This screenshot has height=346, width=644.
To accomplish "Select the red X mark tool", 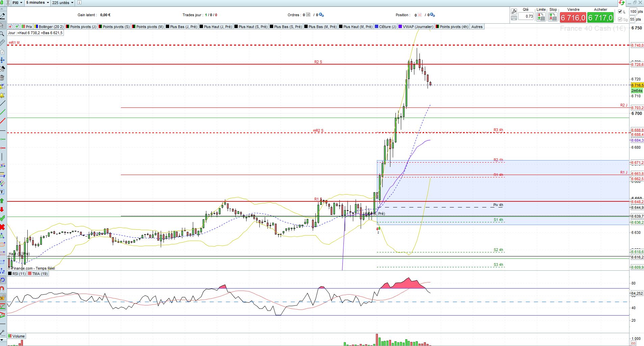I will click(2, 227).
